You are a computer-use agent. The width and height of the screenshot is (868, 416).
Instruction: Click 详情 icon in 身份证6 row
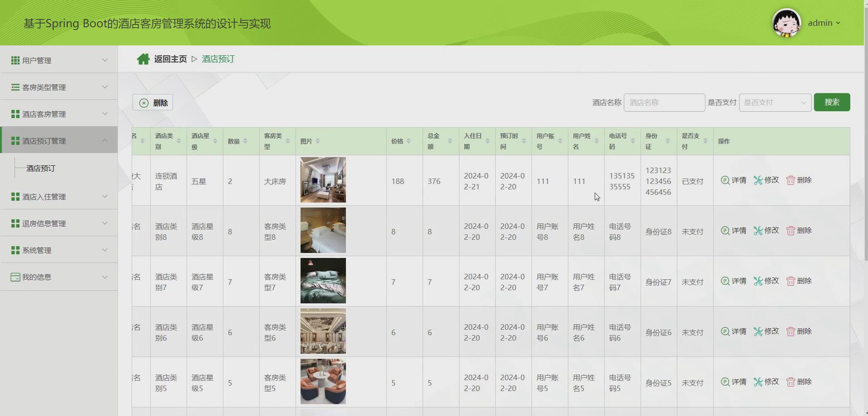tap(725, 331)
